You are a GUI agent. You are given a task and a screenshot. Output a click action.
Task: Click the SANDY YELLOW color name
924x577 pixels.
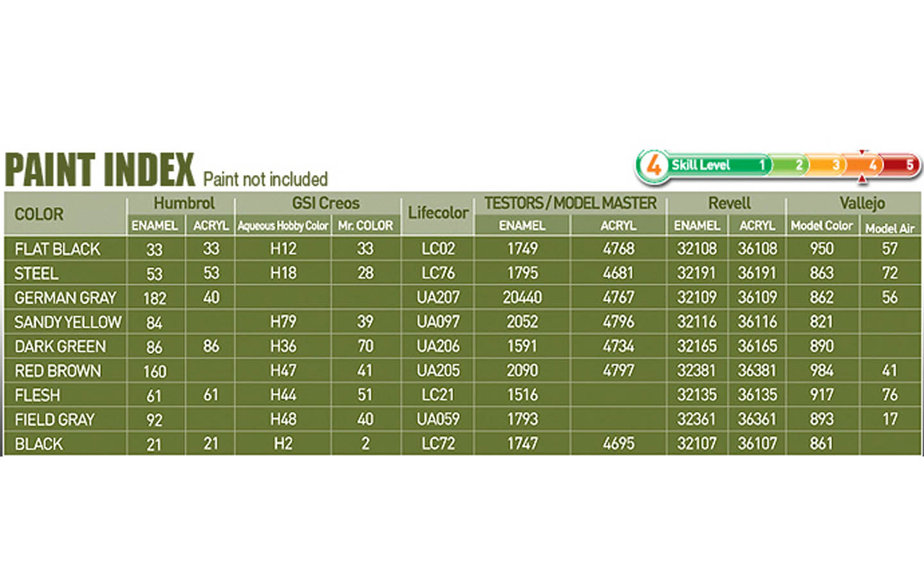(68, 322)
